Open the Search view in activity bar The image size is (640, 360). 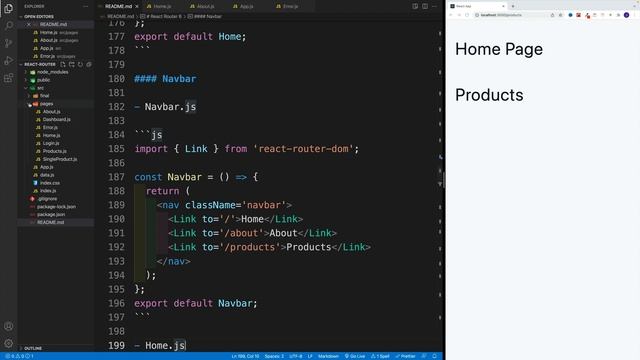coord(8,26)
